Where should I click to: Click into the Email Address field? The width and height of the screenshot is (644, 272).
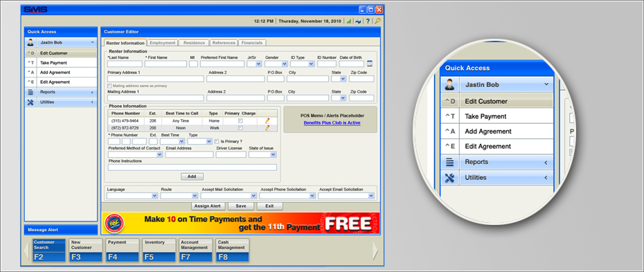tap(189, 154)
